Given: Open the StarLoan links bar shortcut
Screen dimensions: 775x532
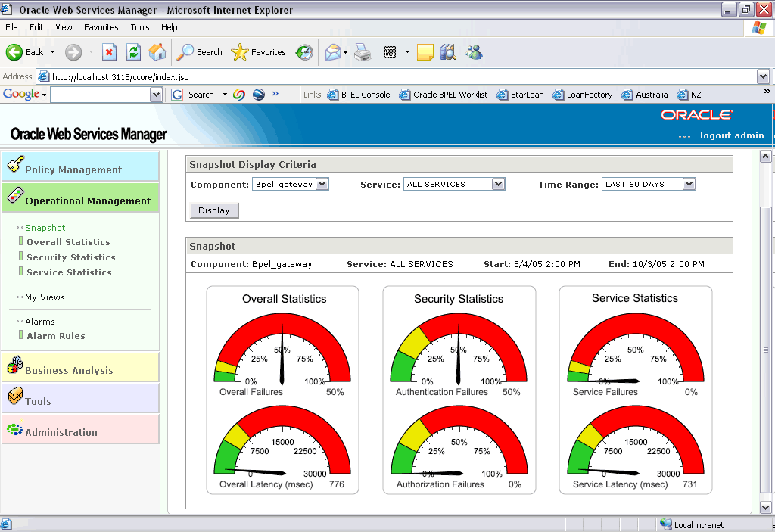Looking at the screenshot, I should coord(521,95).
